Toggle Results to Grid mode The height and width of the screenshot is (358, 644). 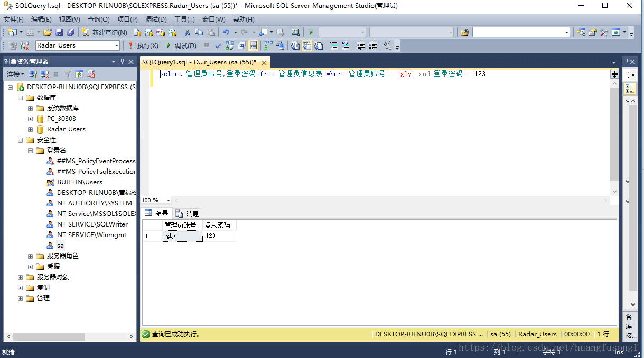coord(306,45)
